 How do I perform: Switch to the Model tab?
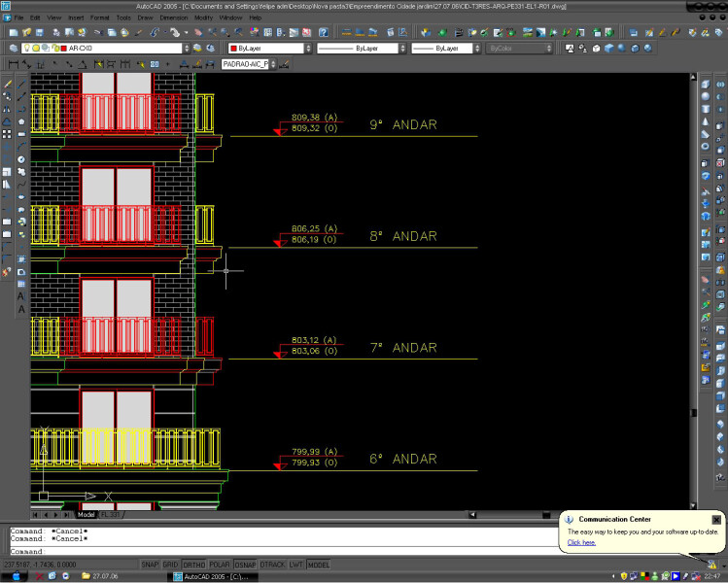click(x=87, y=515)
